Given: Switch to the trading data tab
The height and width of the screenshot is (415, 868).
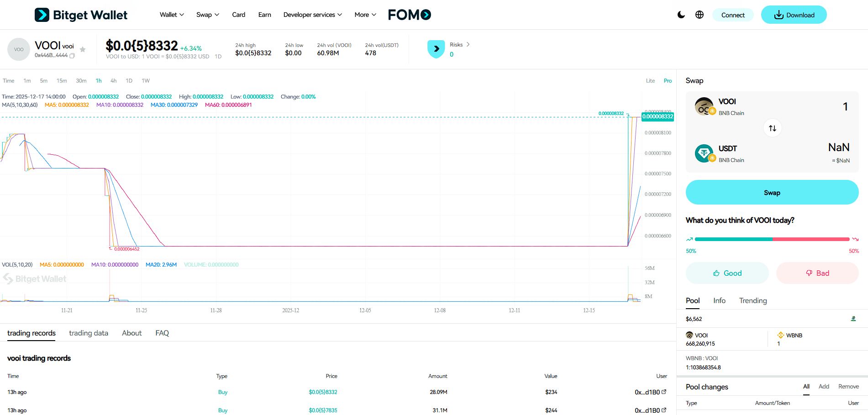Looking at the screenshot, I should point(88,333).
